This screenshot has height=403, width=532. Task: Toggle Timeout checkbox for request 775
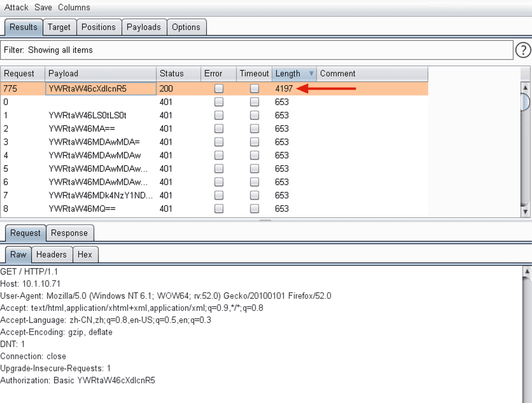point(255,88)
